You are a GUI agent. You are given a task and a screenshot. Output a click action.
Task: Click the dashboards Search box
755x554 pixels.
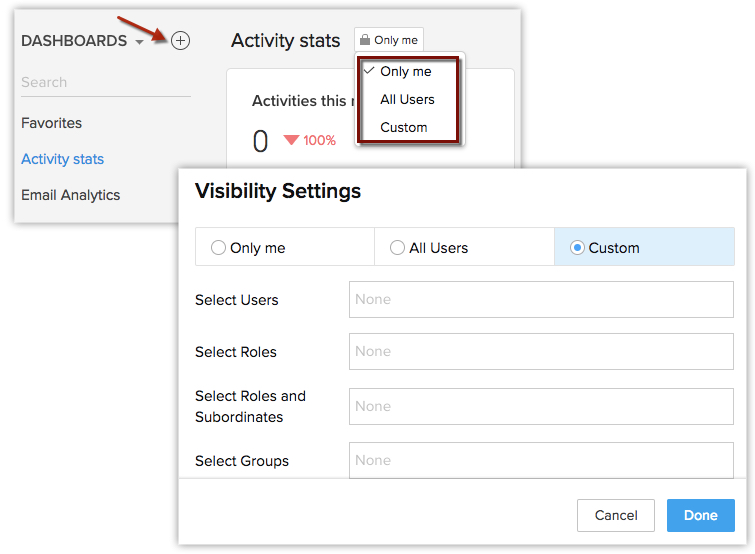tap(105, 82)
